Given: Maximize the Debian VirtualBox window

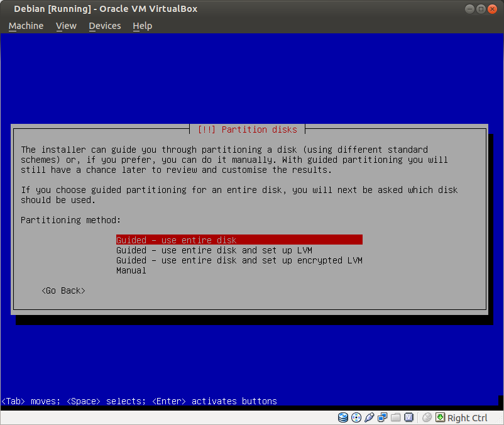Looking at the screenshot, I should click(x=481, y=9).
